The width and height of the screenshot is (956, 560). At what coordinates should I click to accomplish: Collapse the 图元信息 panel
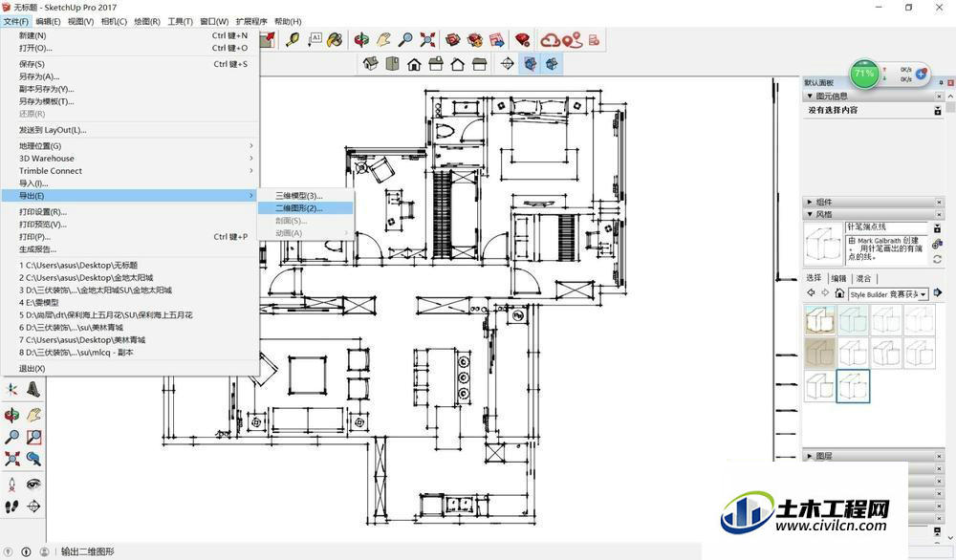(810, 97)
